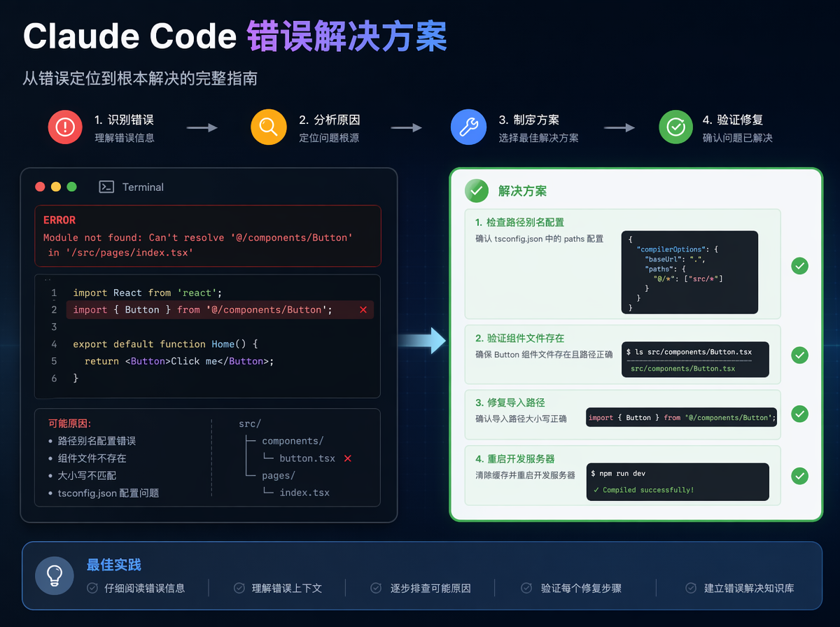
Task: Click the 'Module not found' error message
Action: point(198,245)
